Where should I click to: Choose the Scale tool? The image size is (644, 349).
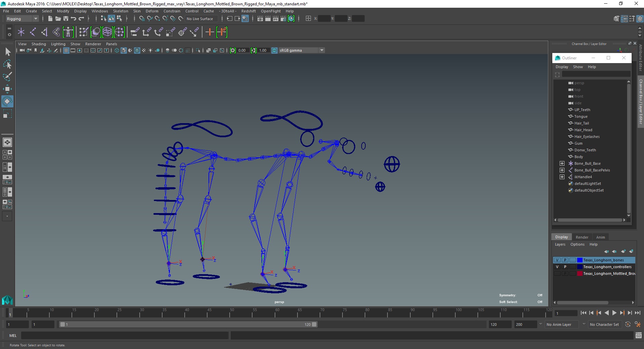click(x=7, y=114)
